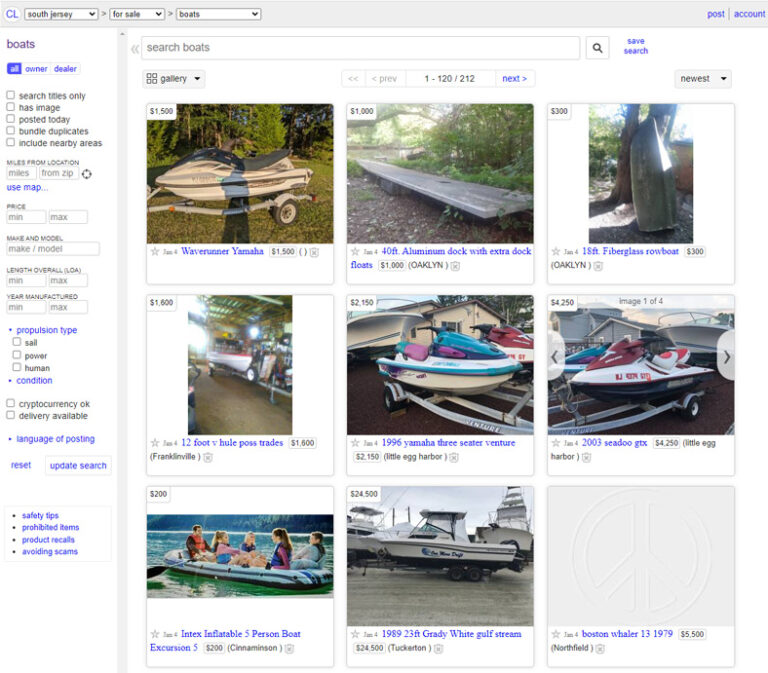Screen dimensions: 768x673
Task: Open the gallery view mode dropdown
Action: pos(174,79)
